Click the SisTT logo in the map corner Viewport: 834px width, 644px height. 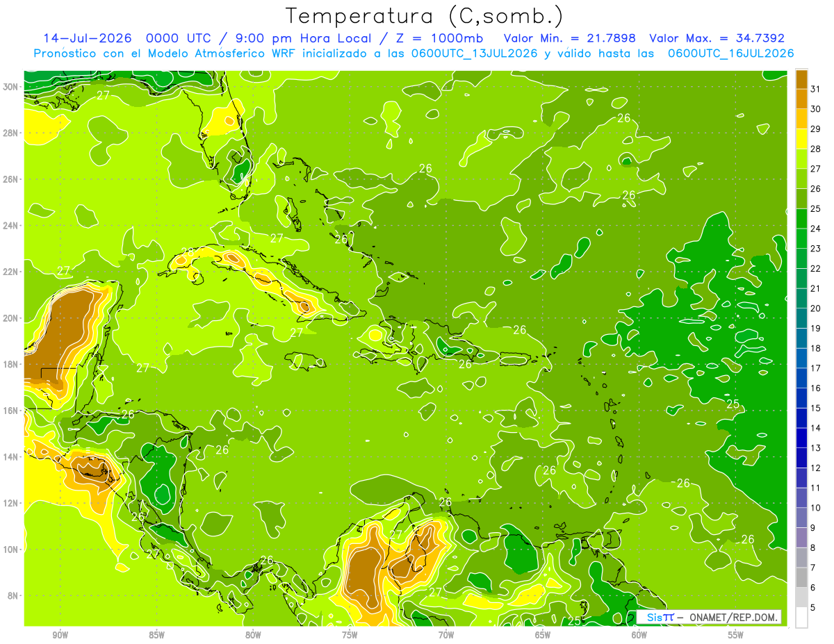coord(660,617)
